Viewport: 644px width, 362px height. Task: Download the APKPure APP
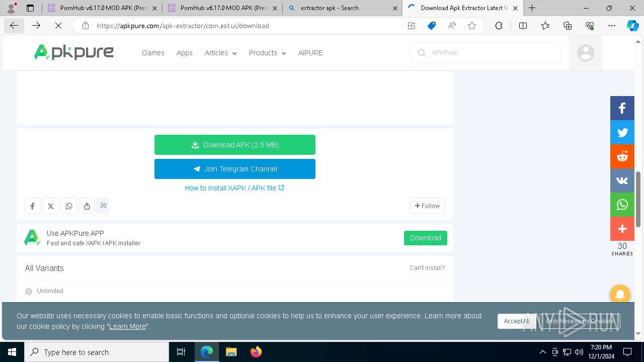click(426, 238)
